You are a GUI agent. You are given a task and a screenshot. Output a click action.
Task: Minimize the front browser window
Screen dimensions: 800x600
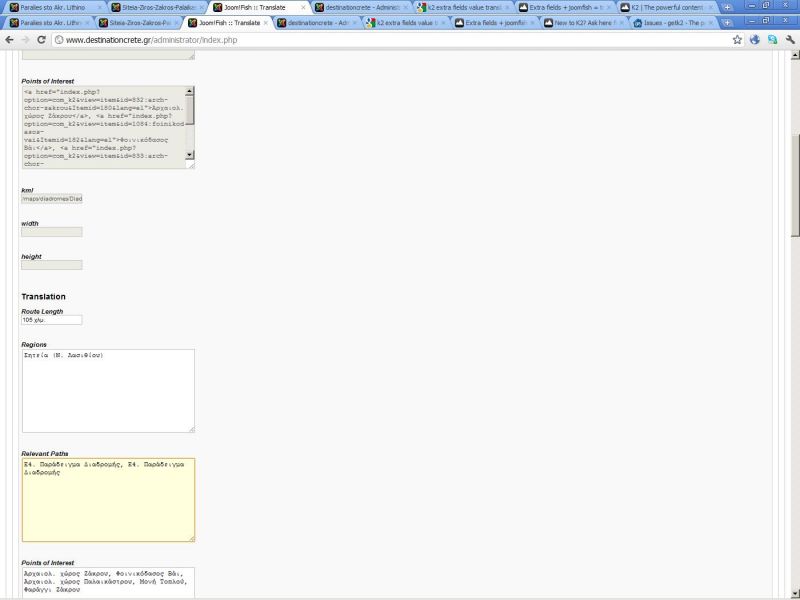(x=752, y=20)
